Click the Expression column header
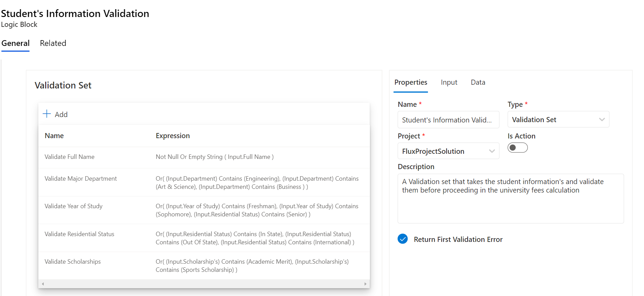 point(173,136)
